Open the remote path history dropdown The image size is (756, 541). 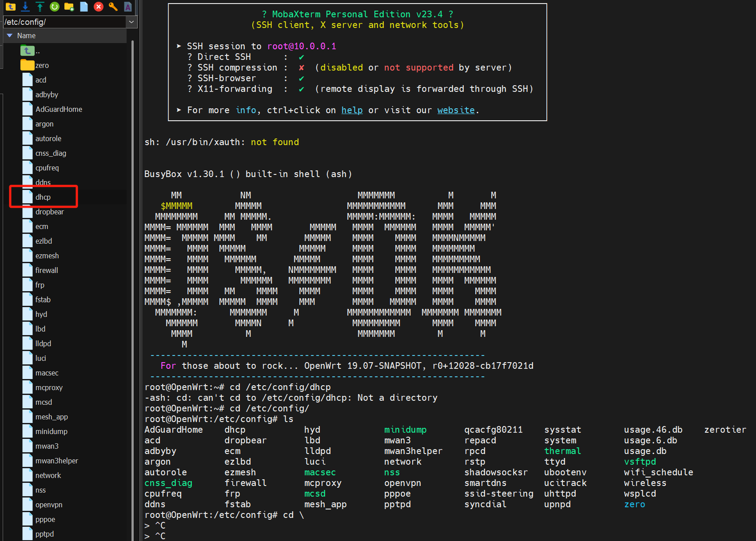pyautogui.click(x=131, y=22)
